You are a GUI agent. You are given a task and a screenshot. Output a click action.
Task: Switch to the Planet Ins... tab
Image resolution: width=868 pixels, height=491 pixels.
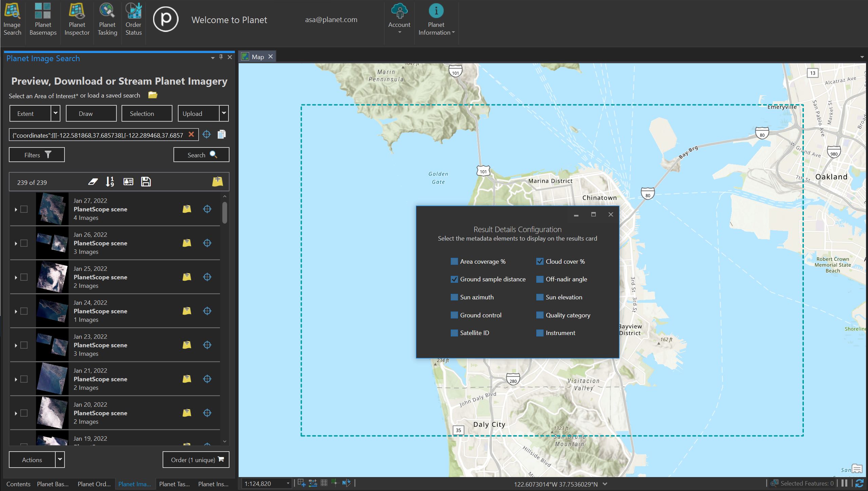point(213,484)
